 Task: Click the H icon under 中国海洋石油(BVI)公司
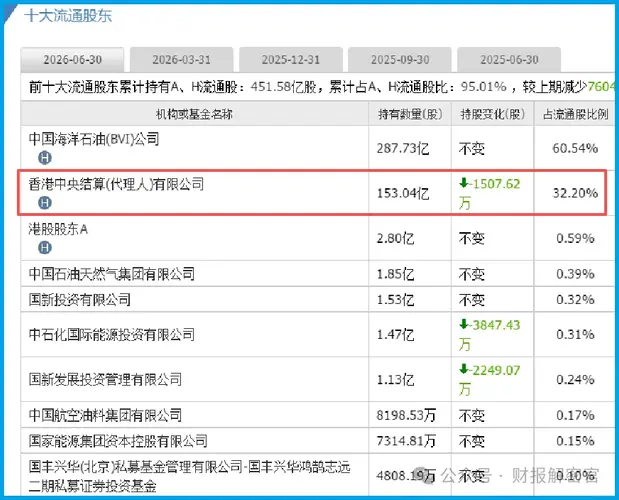(x=45, y=158)
